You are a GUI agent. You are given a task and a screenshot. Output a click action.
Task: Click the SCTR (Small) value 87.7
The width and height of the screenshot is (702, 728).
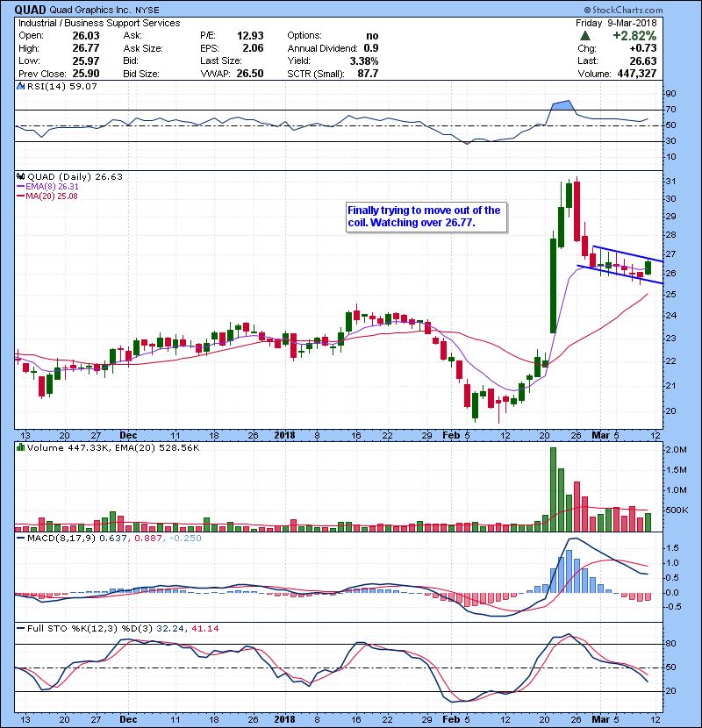click(x=368, y=74)
